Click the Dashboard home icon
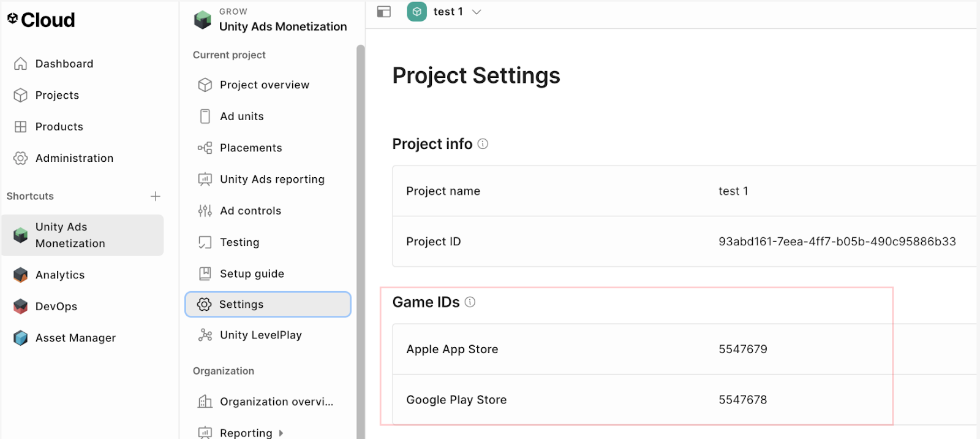The height and width of the screenshot is (439, 980). point(20,64)
